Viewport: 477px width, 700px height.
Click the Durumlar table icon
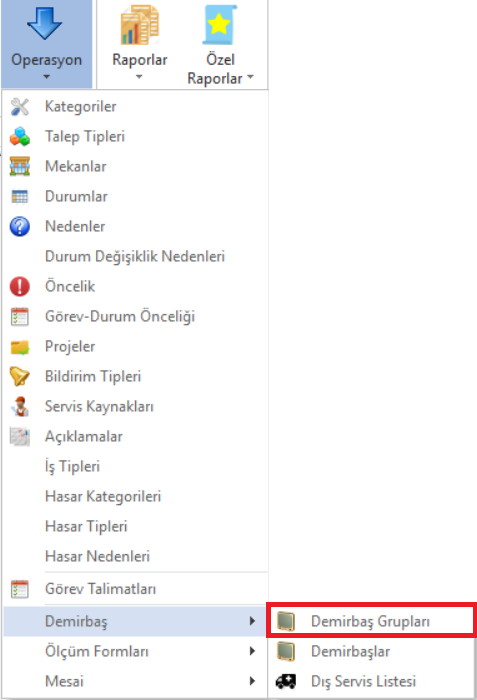pos(20,196)
